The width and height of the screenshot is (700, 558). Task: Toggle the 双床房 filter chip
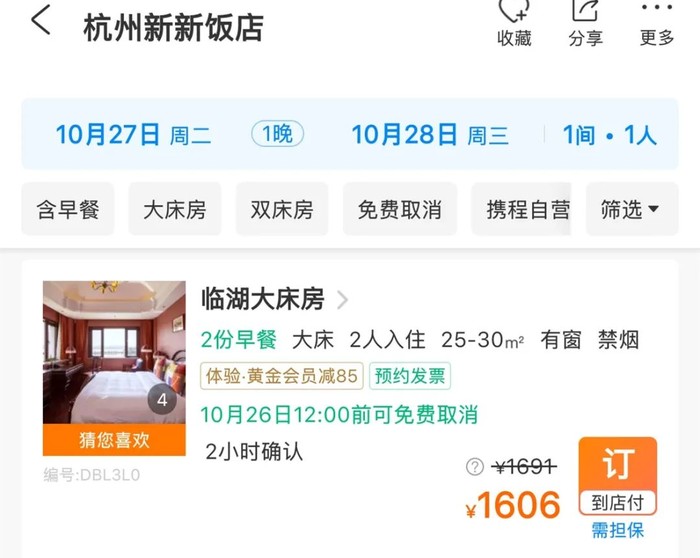click(282, 209)
